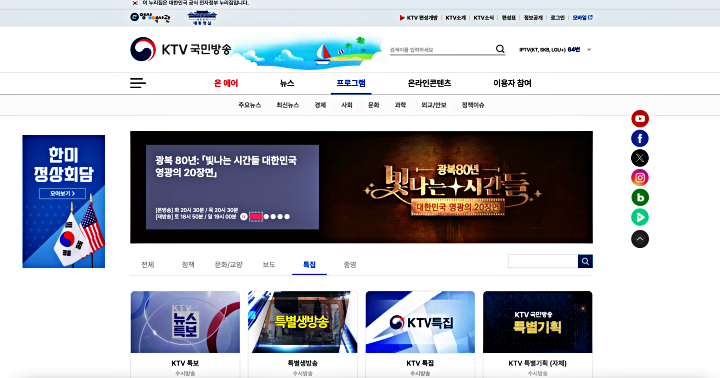Open the 영상역사관 logo link
The image size is (720, 378).
(150, 18)
